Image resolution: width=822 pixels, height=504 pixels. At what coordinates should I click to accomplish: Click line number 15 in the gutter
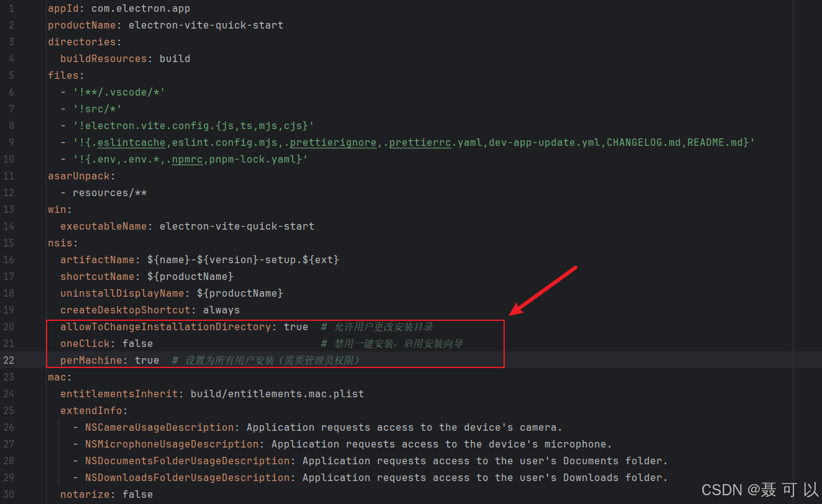coord(9,243)
